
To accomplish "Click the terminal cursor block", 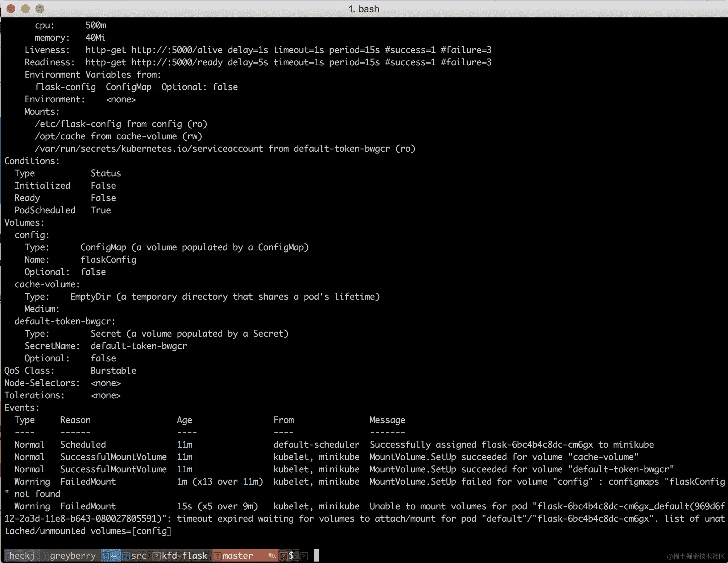I will (x=316, y=555).
